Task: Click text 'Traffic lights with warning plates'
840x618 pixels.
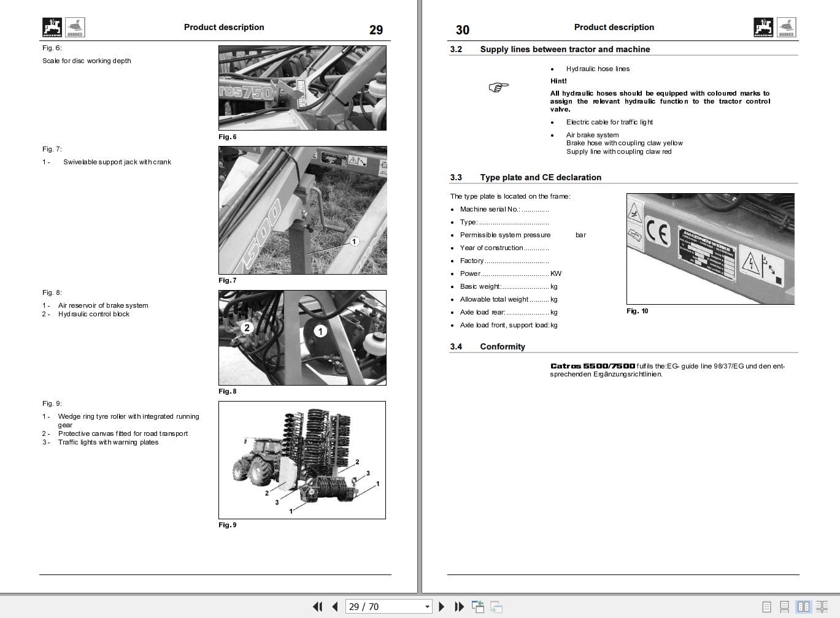Action: (x=108, y=442)
